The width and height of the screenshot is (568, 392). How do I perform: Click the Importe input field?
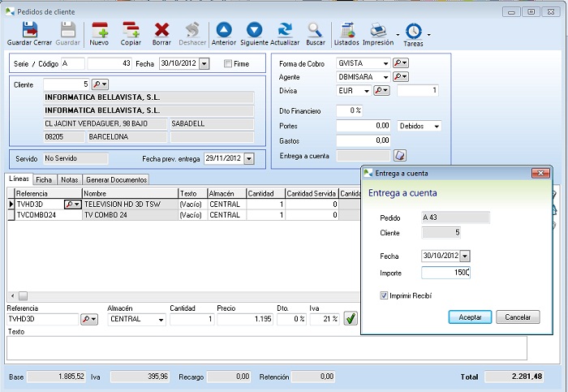click(x=445, y=273)
